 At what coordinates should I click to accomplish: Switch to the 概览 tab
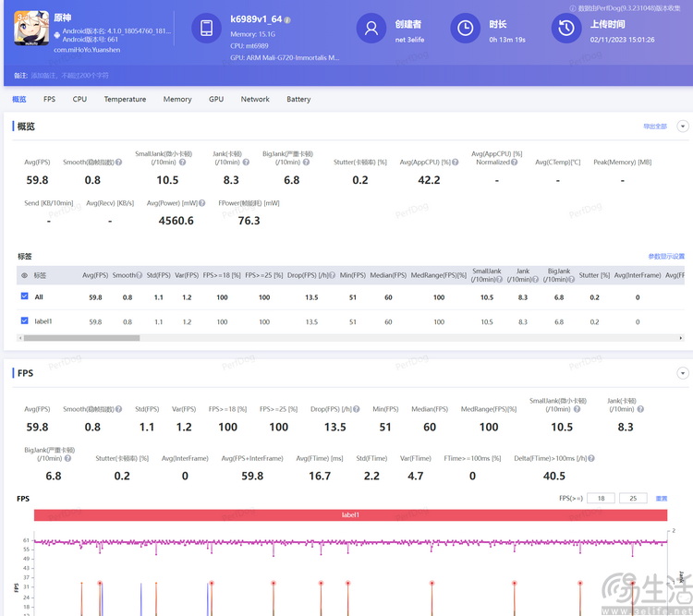[19, 99]
